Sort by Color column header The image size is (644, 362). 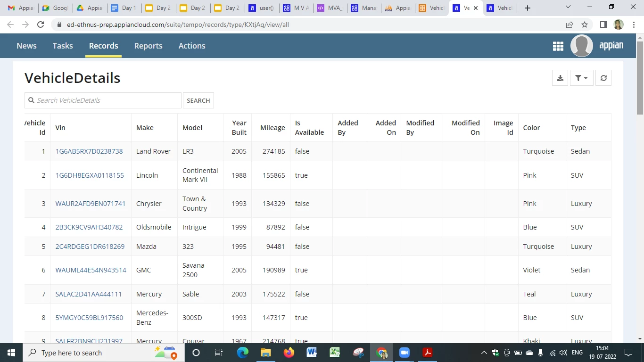(531, 128)
